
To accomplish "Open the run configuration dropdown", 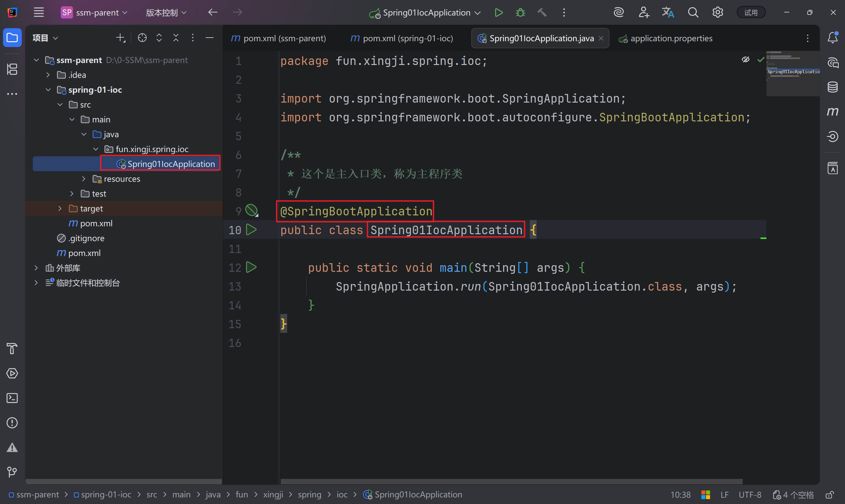I will [477, 13].
